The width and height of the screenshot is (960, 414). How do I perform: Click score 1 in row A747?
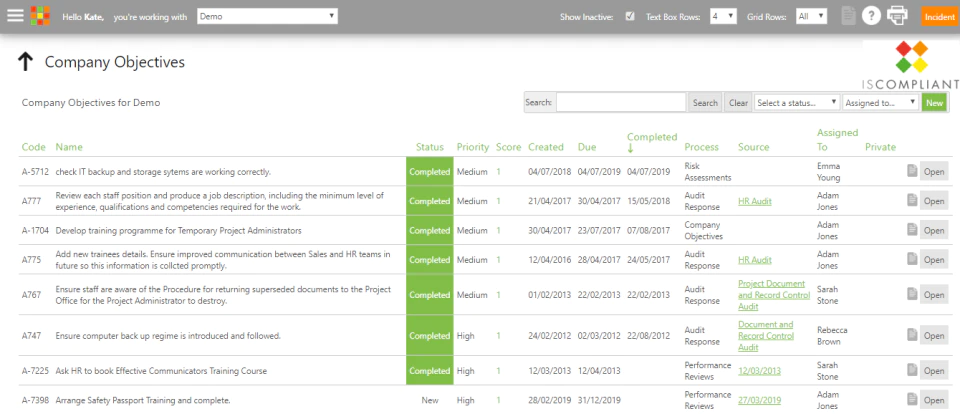[498, 336]
